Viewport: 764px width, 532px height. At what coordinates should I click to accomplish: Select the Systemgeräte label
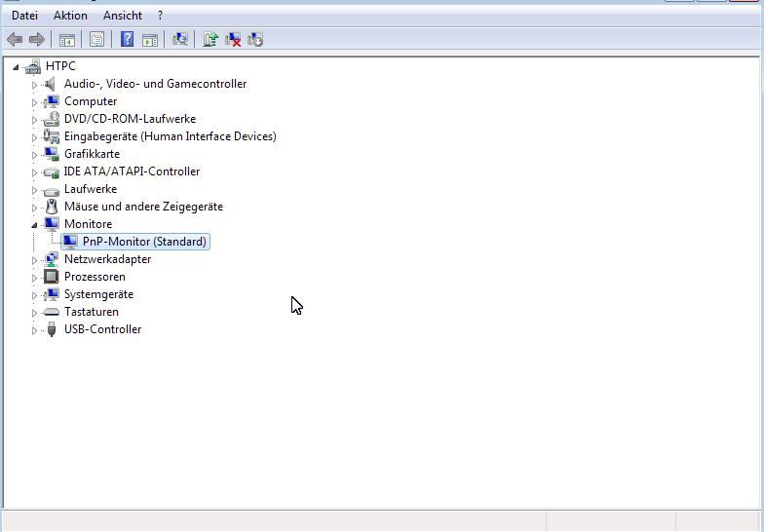pos(99,294)
